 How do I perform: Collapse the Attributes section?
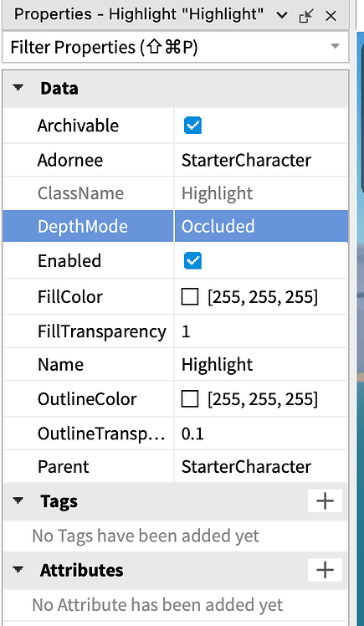tap(18, 570)
